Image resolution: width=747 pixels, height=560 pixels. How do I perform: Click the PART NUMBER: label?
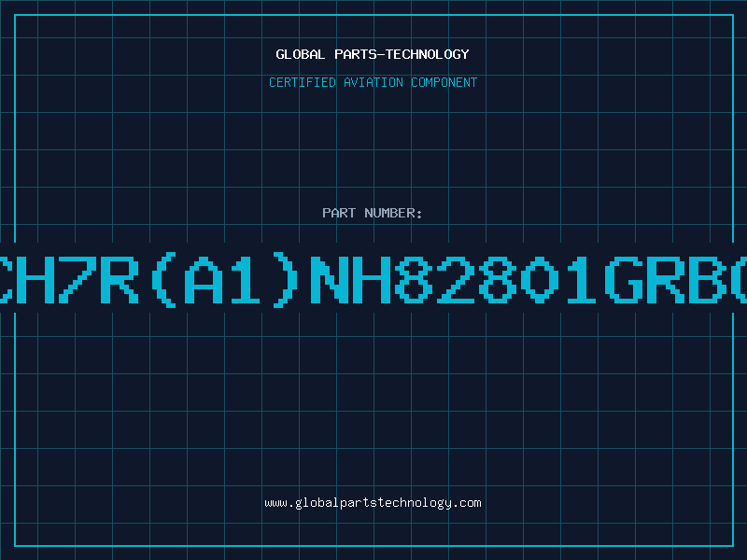pyautogui.click(x=373, y=213)
